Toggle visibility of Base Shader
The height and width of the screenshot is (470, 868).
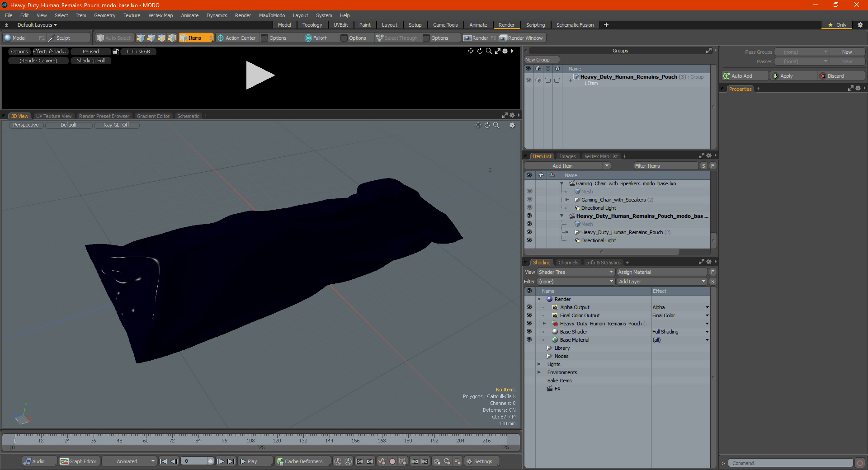[x=529, y=332]
